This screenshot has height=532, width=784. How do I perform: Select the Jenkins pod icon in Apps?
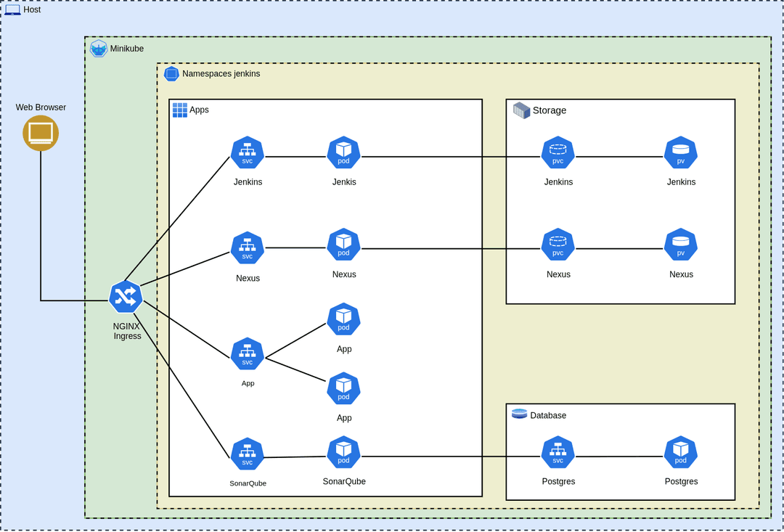pos(343,152)
